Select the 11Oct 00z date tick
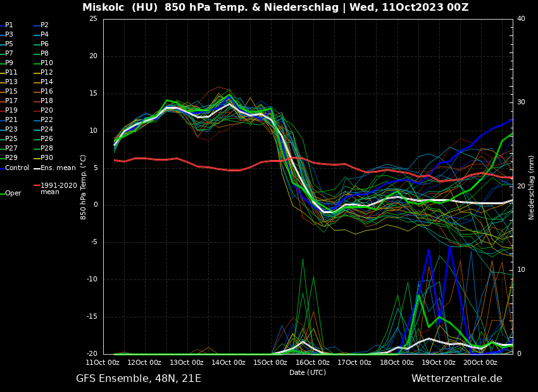Viewport: 538px width, 392px height. click(x=103, y=363)
